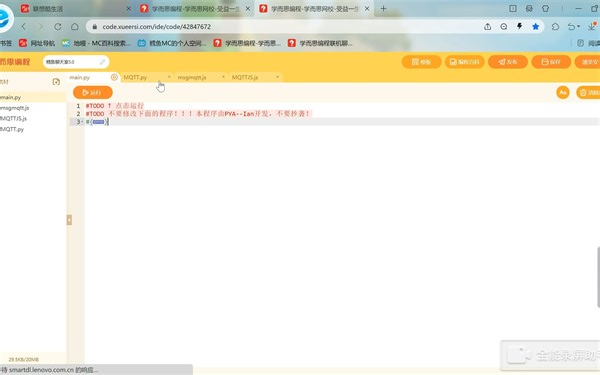Click line 2 TODO comment in editor
600x375 pixels.
198,114
